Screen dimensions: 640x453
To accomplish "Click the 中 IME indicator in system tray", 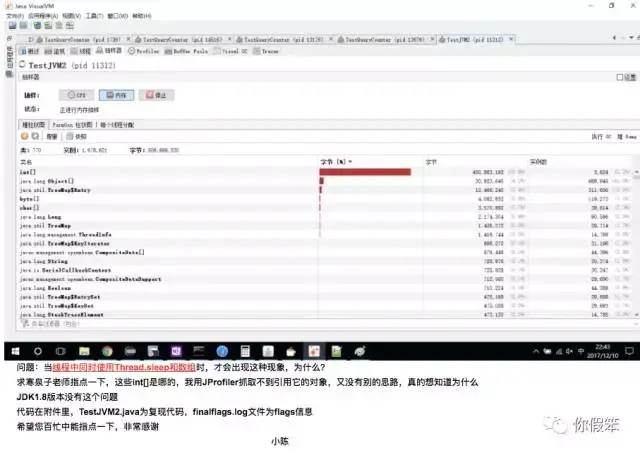I will pyautogui.click(x=581, y=351).
